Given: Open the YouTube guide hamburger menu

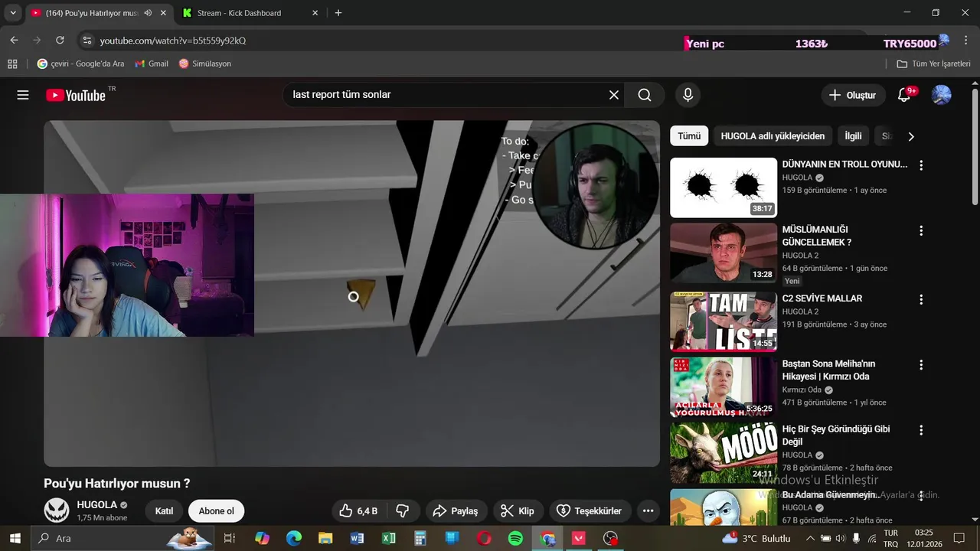Looking at the screenshot, I should 23,95.
